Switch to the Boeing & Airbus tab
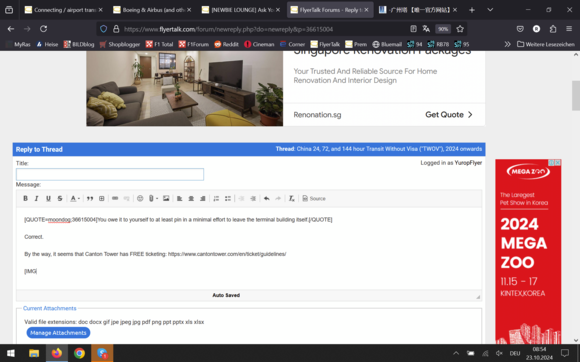 152,10
